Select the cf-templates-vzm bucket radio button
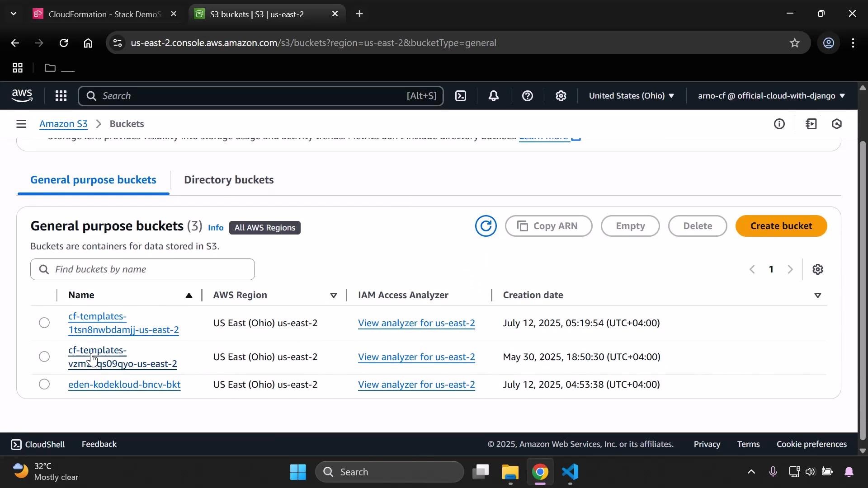 coord(44,357)
